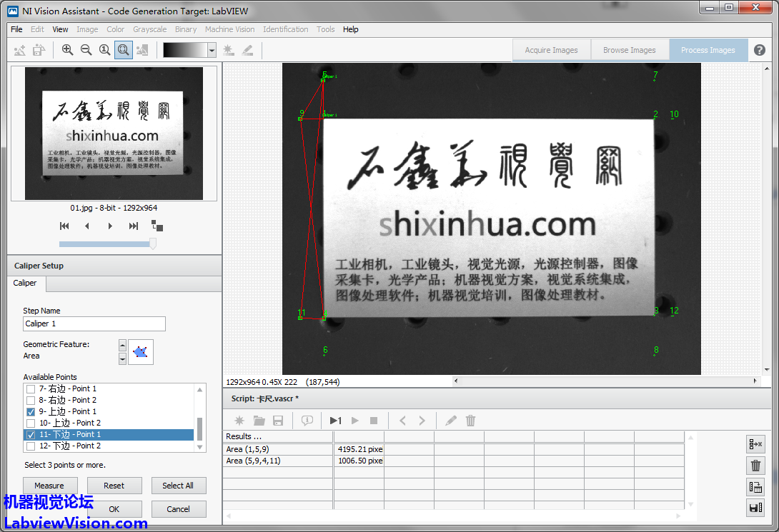
Task: Uncheck the 9- 上边 - Point 1 checkbox
Action: point(31,412)
